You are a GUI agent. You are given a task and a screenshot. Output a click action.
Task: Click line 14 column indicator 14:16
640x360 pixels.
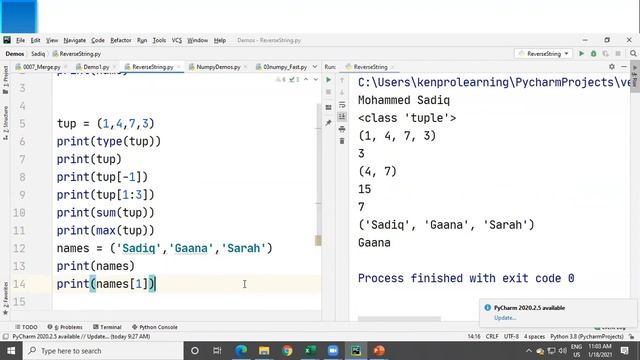[473, 337]
